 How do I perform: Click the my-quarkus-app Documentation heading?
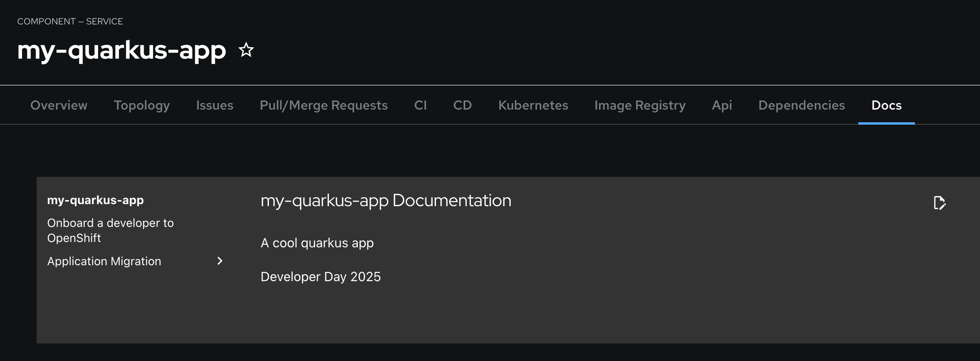tap(386, 200)
